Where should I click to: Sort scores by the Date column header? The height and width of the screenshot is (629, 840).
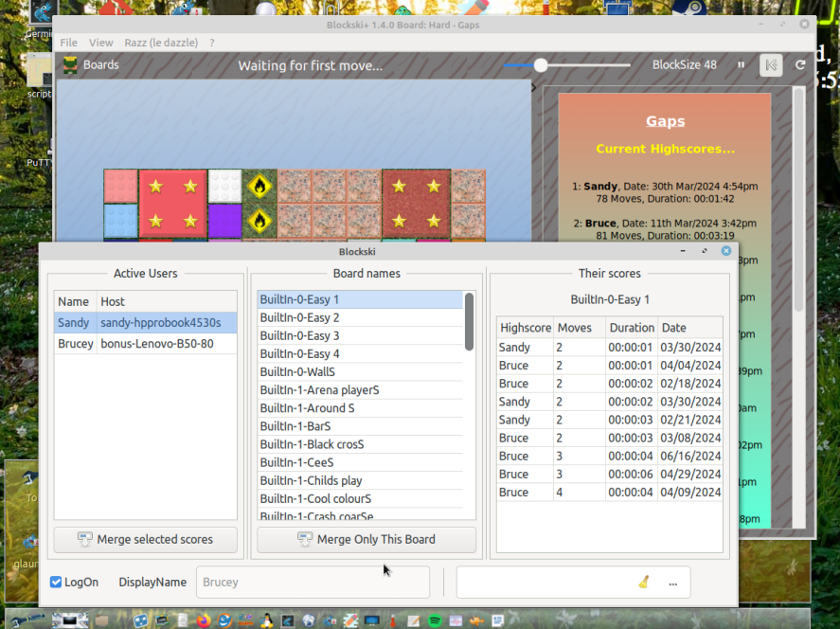[674, 328]
